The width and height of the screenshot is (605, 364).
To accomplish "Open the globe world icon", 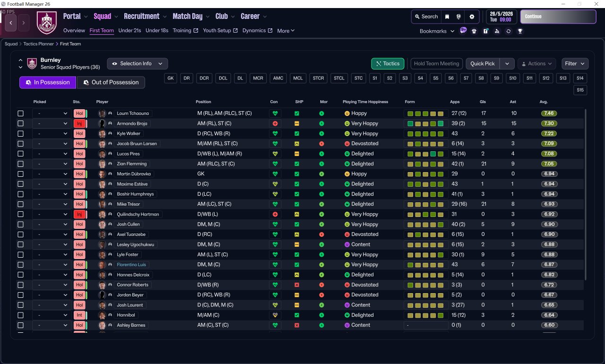I will (x=458, y=17).
